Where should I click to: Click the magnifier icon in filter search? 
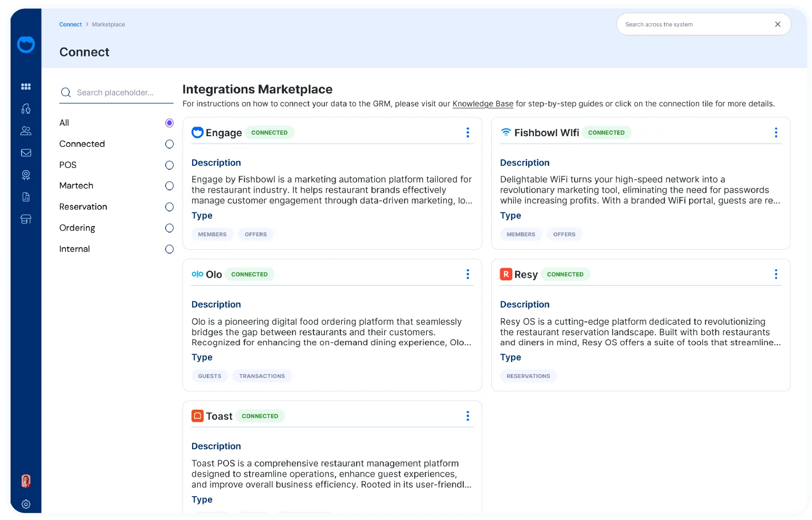point(66,92)
